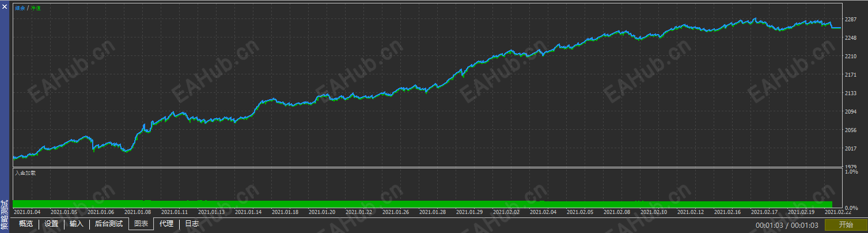Click the 2021.02.08 date label
This screenshot has width=868, height=233.
pyautogui.click(x=617, y=212)
